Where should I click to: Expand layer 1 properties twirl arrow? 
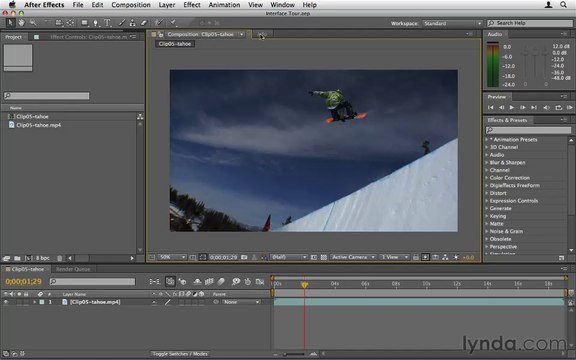click(x=35, y=302)
